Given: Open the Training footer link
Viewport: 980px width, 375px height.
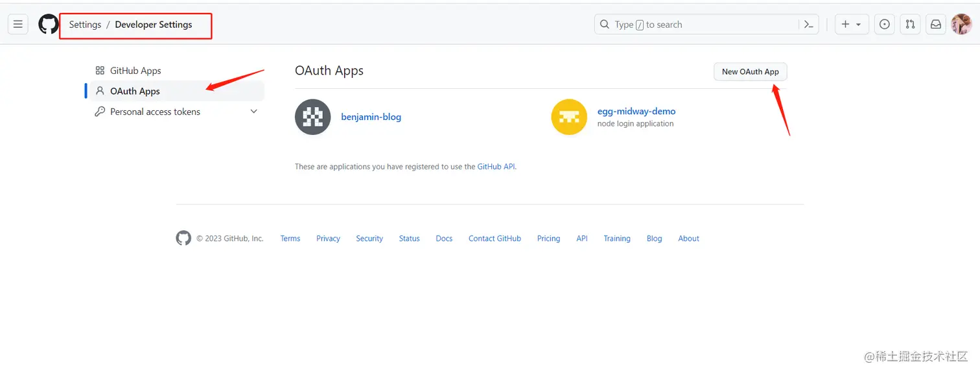Looking at the screenshot, I should [617, 239].
